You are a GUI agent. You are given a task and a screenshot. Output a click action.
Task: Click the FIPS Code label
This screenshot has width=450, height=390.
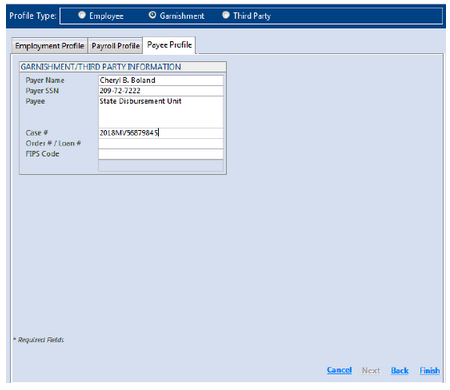pyautogui.click(x=42, y=154)
